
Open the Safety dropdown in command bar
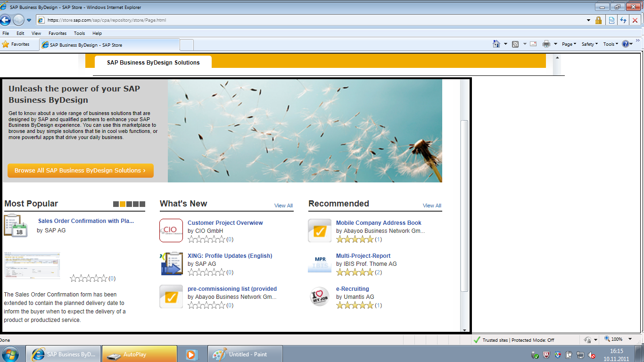[x=590, y=44]
